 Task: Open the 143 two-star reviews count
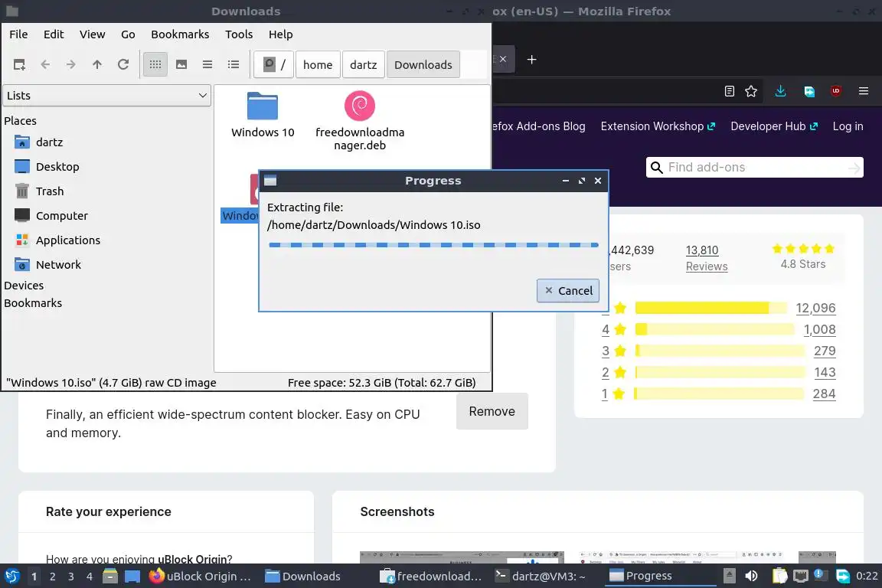tap(825, 372)
